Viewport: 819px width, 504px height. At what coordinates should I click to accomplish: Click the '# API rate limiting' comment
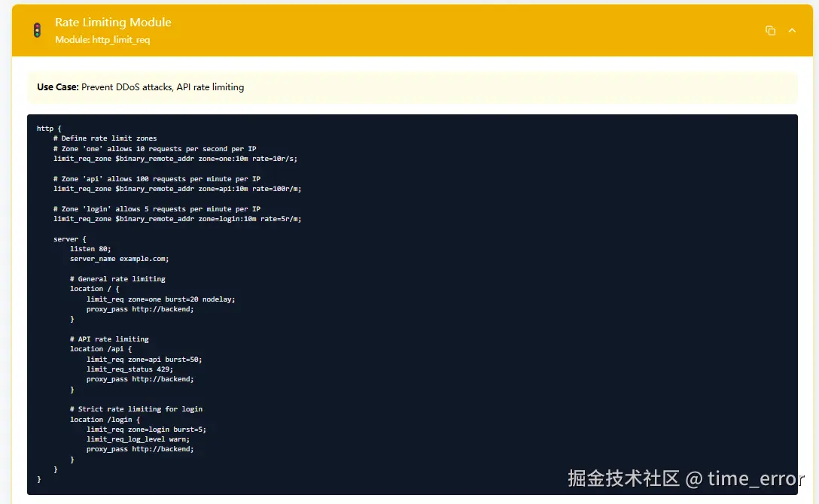pyautogui.click(x=109, y=339)
